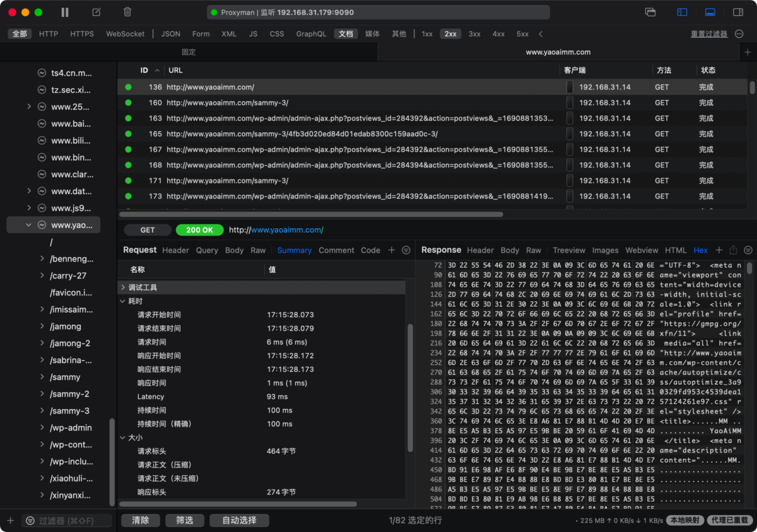Add a custom Response tab via plus
The image size is (757, 532).
[x=719, y=250]
